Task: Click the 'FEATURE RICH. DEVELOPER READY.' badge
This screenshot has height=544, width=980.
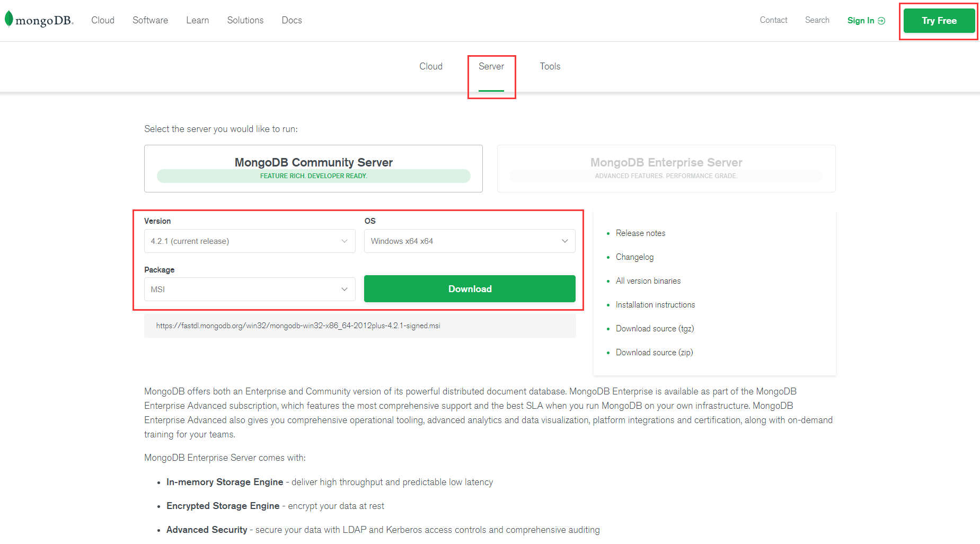Action: 313,176
